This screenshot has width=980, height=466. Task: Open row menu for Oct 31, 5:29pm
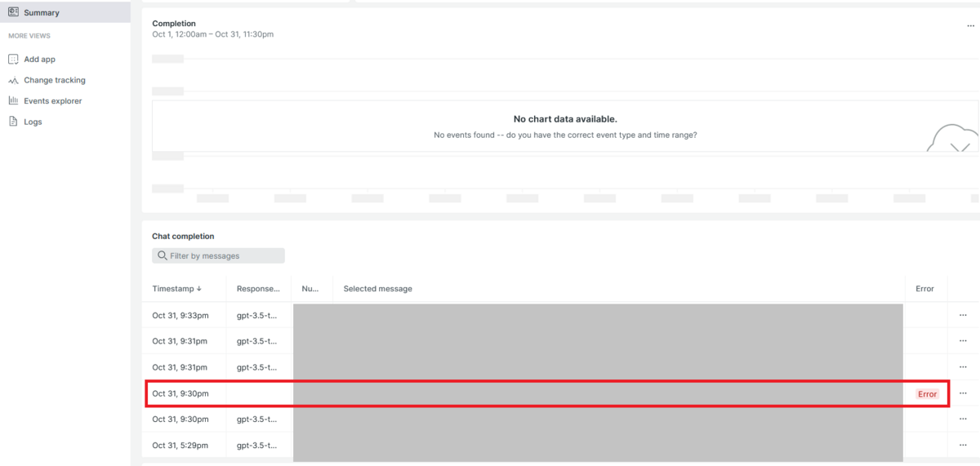click(x=963, y=445)
